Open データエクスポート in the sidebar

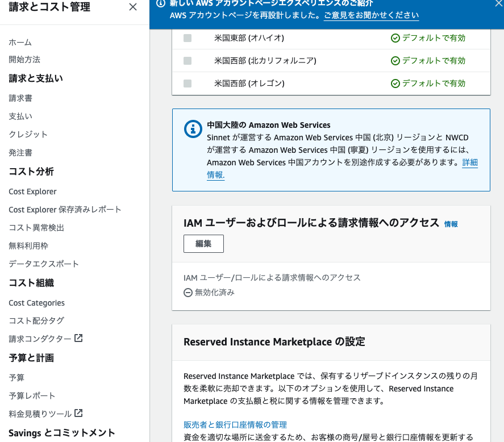coord(44,264)
